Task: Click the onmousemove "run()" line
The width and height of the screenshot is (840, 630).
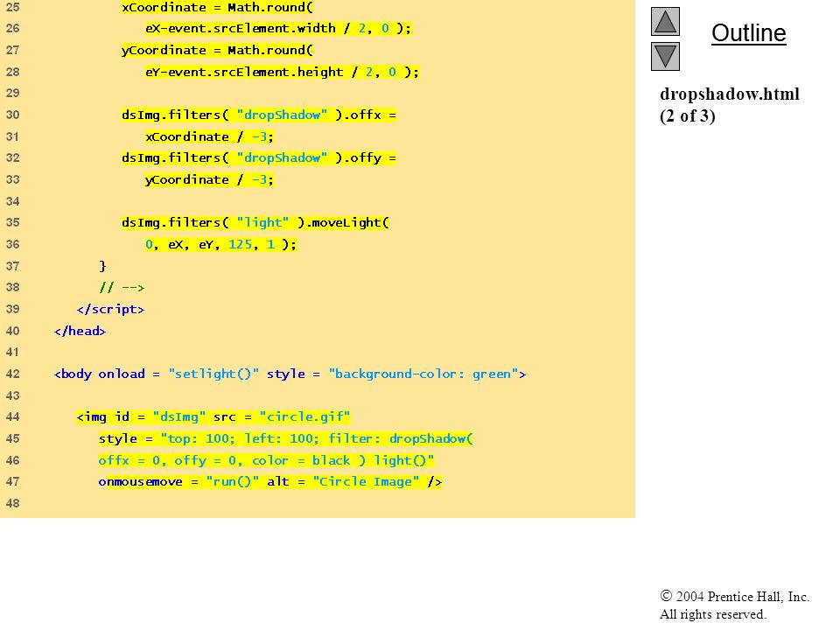Action: (270, 481)
